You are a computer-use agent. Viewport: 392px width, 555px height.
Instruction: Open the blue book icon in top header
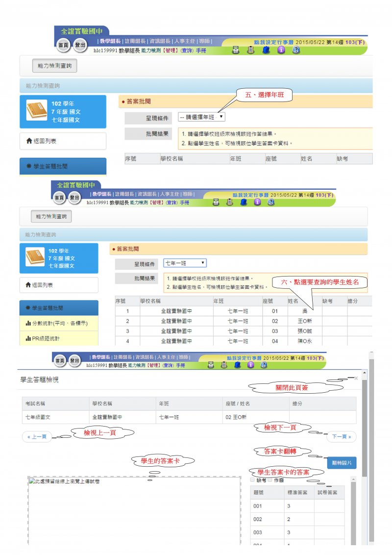pyautogui.click(x=266, y=50)
